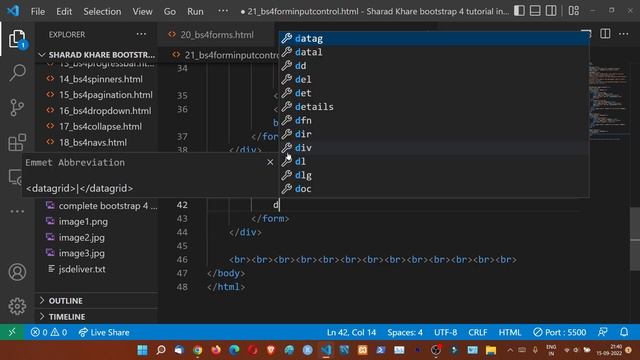Open Explorer panel more actions (…)
The width and height of the screenshot is (640, 360).
pos(141,34)
